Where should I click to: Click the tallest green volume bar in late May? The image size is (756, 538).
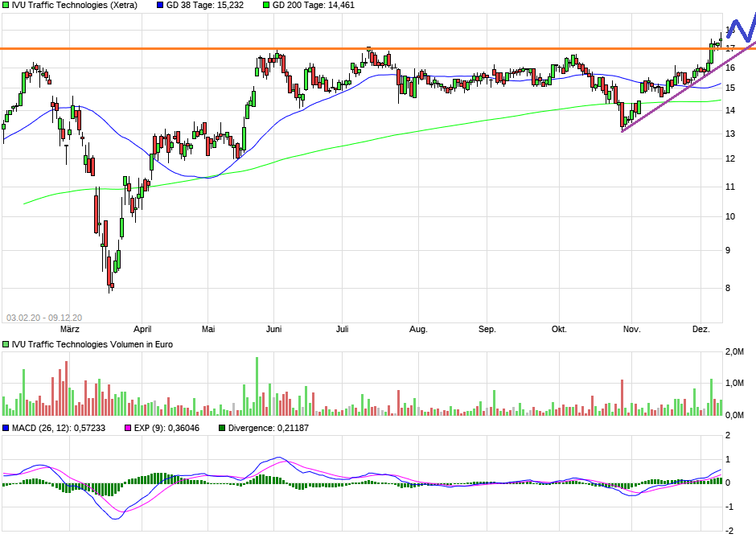coord(257,386)
